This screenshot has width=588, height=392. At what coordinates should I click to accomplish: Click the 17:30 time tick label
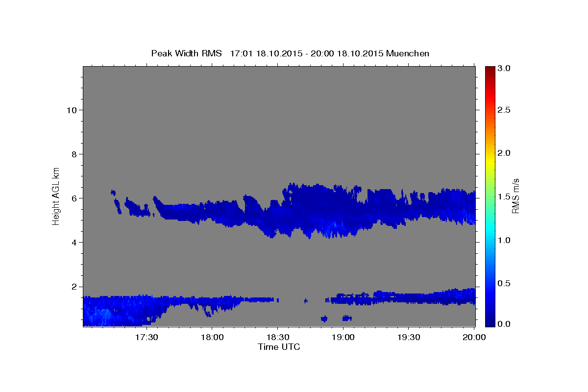tap(146, 338)
